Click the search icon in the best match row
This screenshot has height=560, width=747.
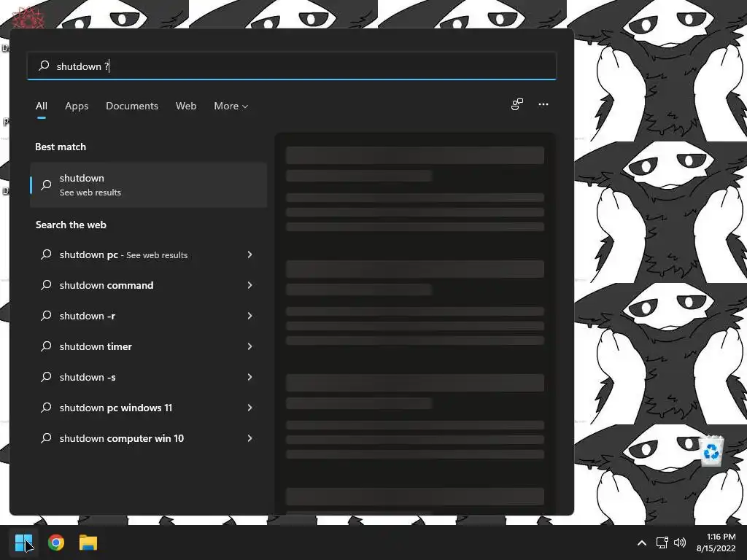pos(46,184)
